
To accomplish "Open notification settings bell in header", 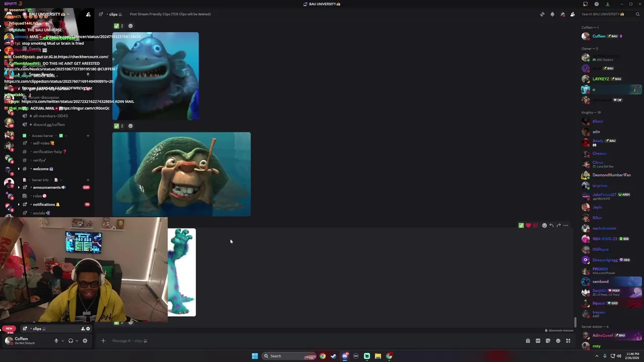I will pyautogui.click(x=552, y=14).
